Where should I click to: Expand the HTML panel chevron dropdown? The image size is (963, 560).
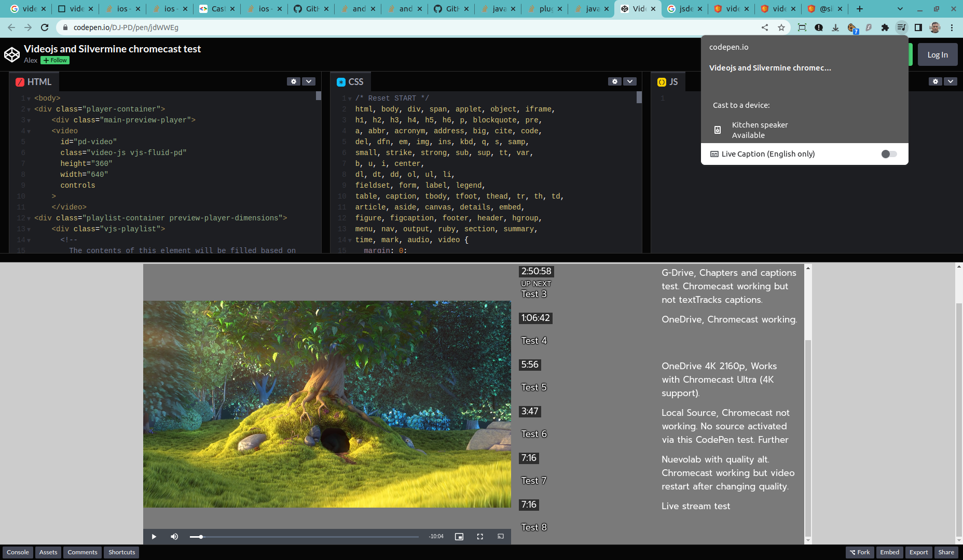click(309, 81)
